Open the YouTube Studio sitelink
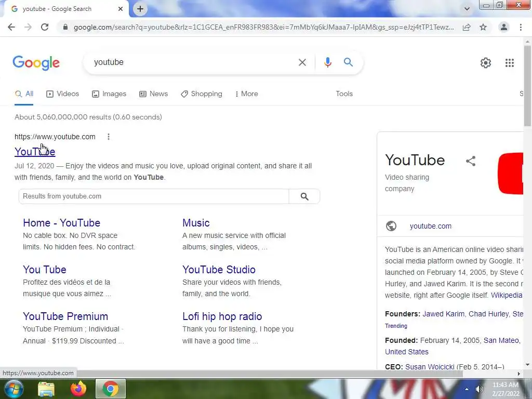Viewport: 532px width, 399px height. point(219,270)
